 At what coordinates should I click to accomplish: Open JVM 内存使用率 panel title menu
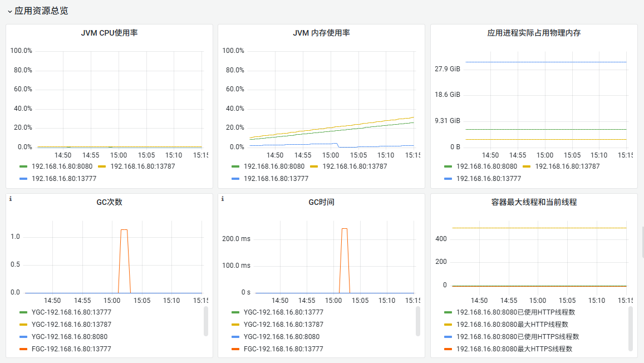321,33
